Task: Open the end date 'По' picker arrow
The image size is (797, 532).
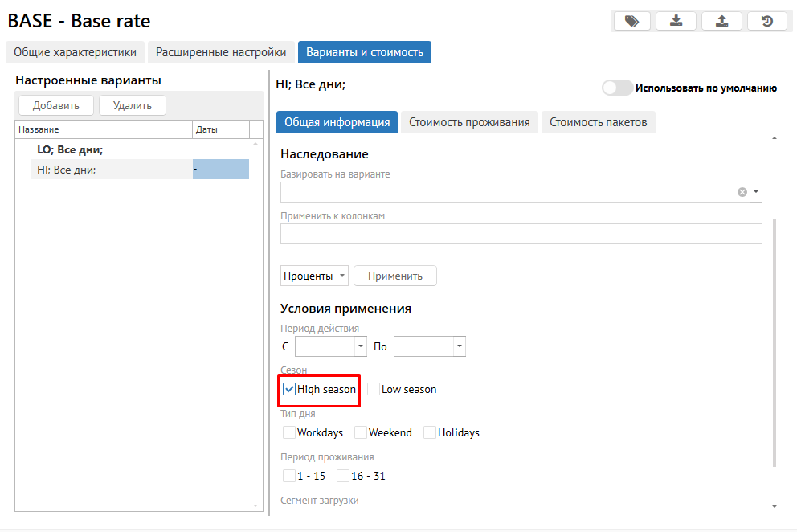Action: tap(459, 346)
